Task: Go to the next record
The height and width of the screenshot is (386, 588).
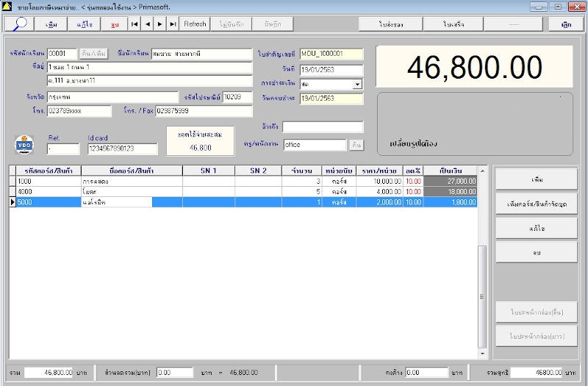Action: point(159,24)
